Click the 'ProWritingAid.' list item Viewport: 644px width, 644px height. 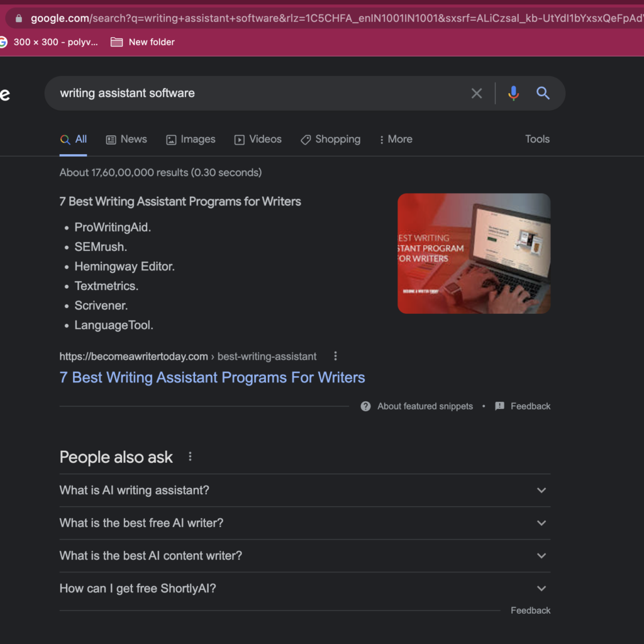click(113, 227)
